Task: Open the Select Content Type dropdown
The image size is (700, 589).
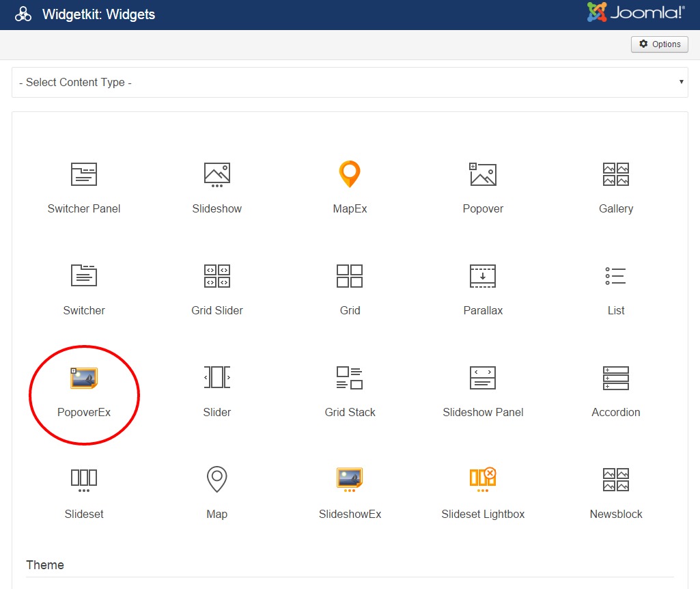Action: (x=350, y=82)
